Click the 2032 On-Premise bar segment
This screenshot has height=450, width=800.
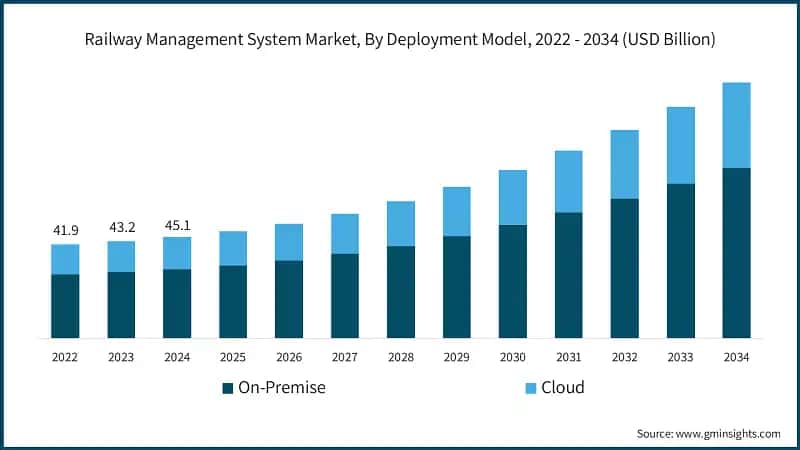(x=624, y=268)
